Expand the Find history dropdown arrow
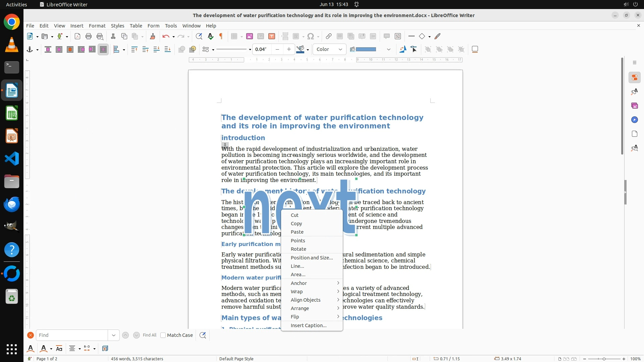 click(x=113, y=335)
